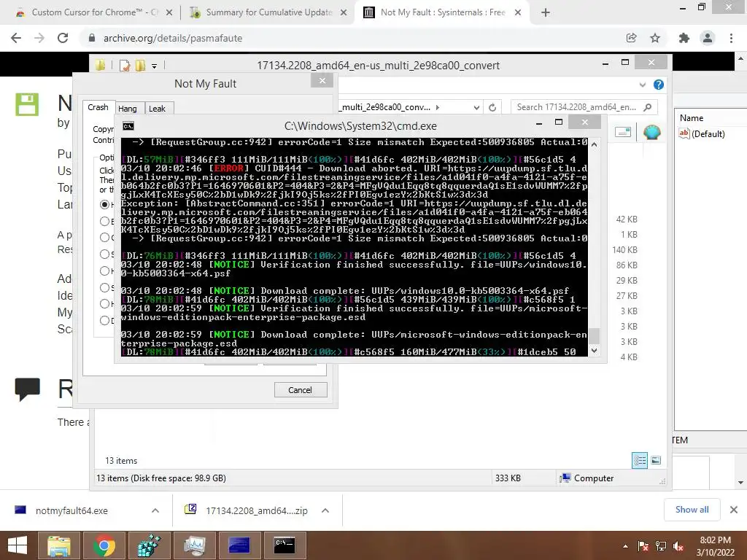
Task: Bookmark this page with the star icon
Action: 655,38
